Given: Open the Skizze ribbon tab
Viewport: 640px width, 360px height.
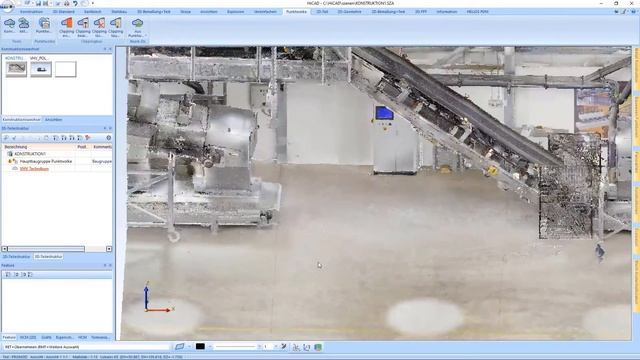Looking at the screenshot, I should coord(186,12).
